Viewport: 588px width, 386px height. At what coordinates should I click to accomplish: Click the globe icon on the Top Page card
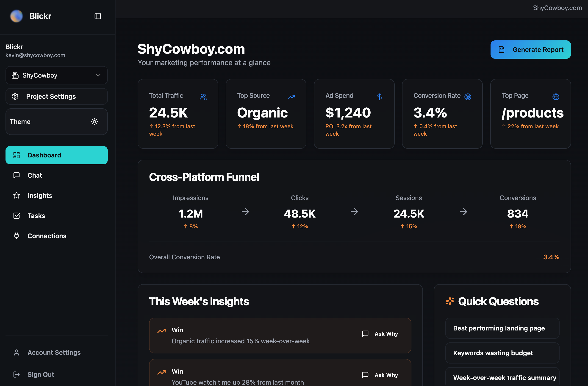(556, 97)
